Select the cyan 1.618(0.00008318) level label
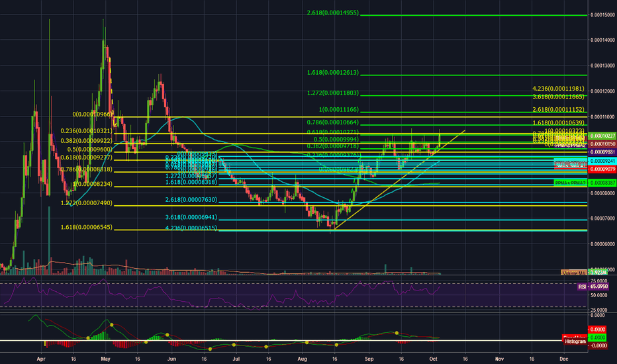This screenshot has height=364, width=617. click(x=191, y=183)
